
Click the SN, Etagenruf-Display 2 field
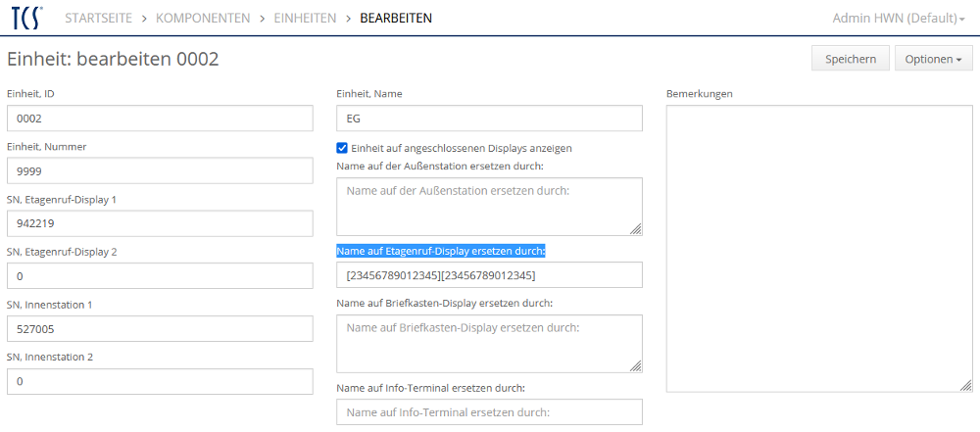(x=160, y=276)
